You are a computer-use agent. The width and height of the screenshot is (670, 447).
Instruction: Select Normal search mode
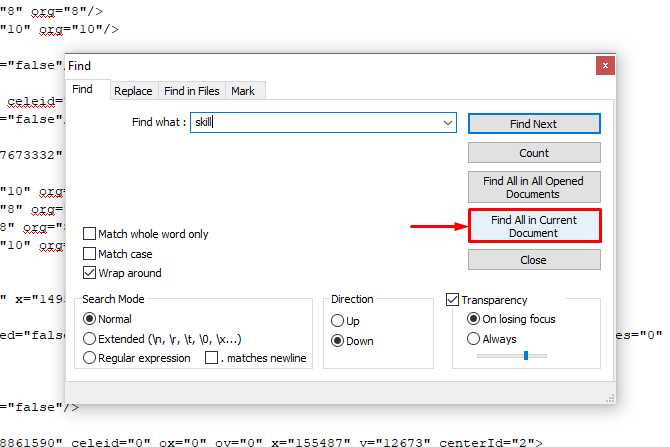pyautogui.click(x=90, y=319)
